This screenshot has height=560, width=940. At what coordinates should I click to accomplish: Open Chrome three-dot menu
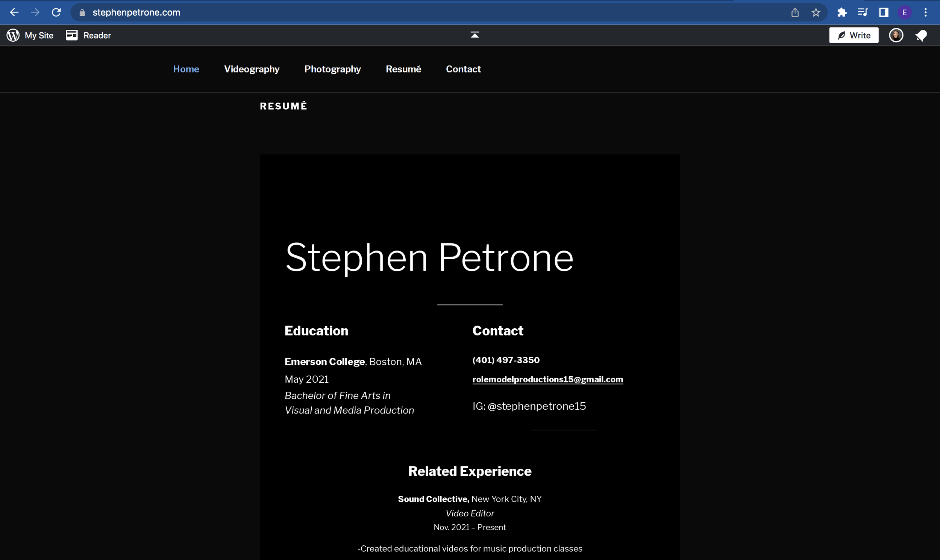pos(925,12)
